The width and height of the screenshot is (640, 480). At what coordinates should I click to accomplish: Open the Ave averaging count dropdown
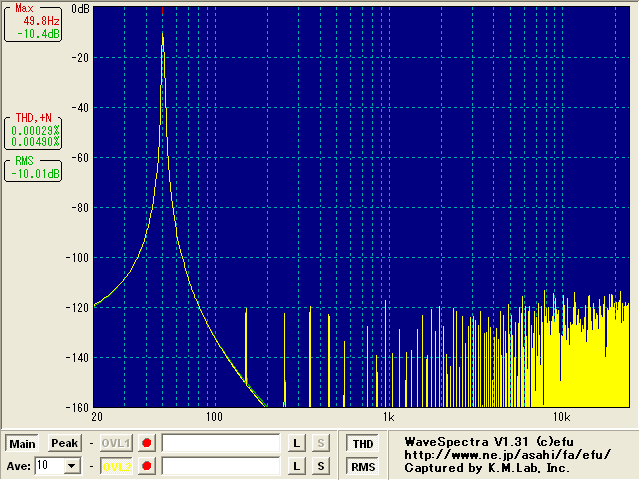72,466
